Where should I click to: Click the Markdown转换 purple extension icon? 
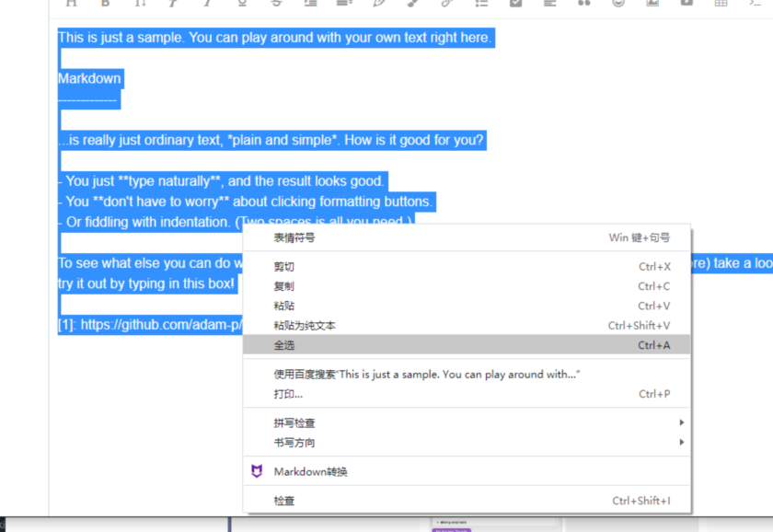[257, 471]
